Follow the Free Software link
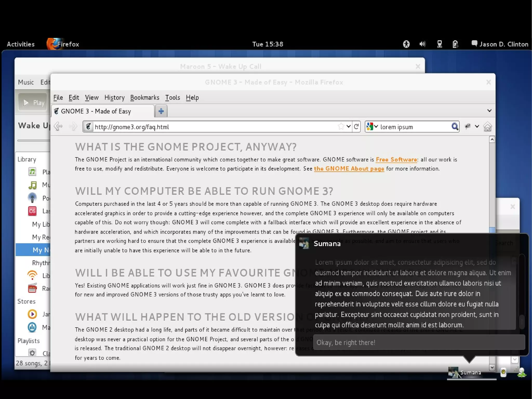This screenshot has width=532, height=399. pos(396,160)
